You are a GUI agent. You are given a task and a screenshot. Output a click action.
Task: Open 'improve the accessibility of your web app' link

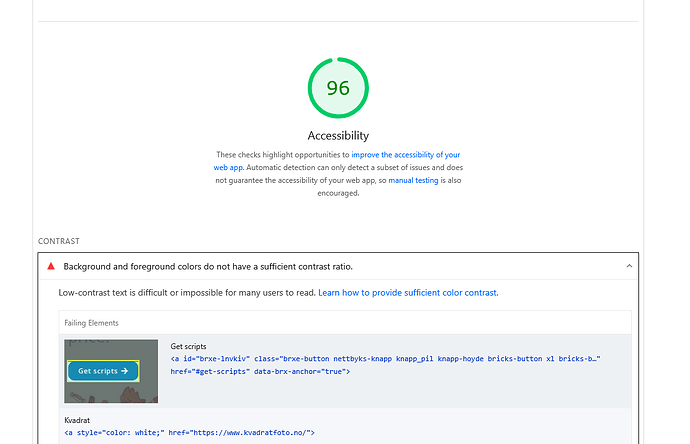pos(405,155)
